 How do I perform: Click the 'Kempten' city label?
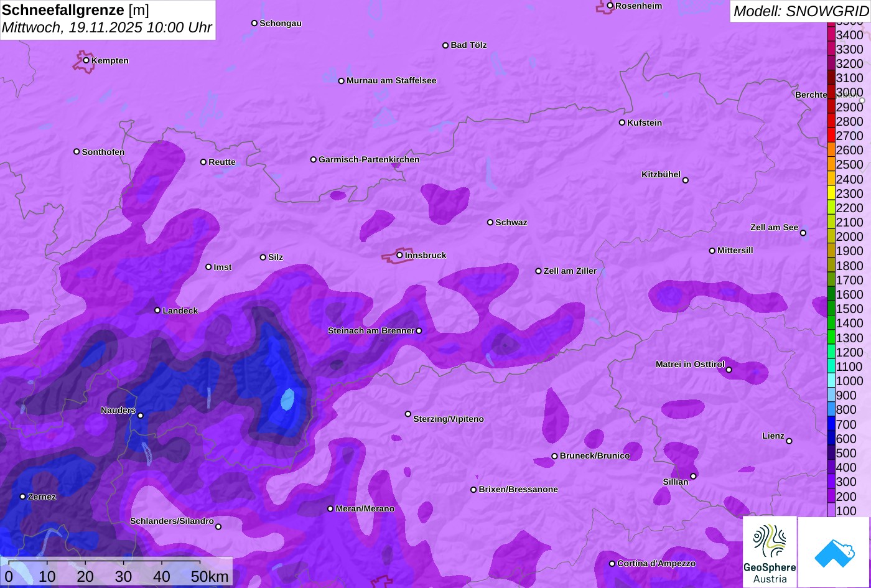110,60
